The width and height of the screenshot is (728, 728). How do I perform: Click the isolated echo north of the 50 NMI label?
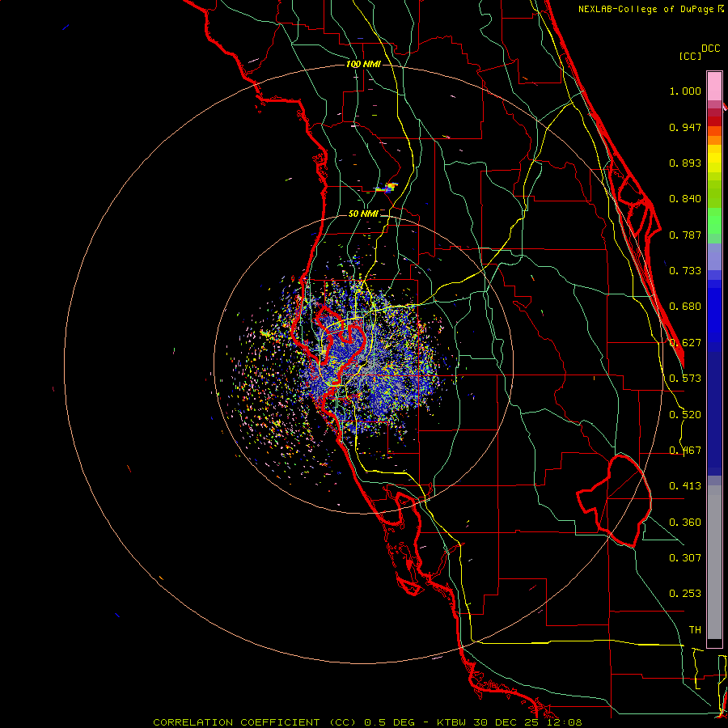point(387,188)
